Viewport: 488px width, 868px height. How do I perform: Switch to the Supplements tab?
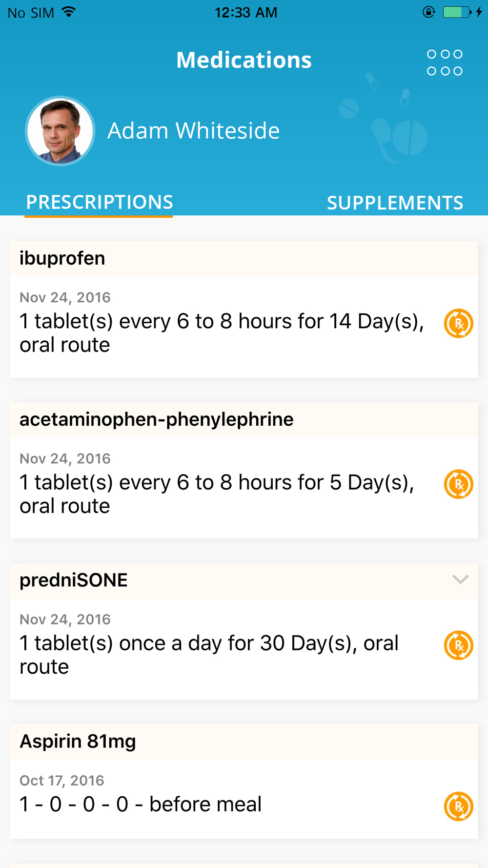395,203
